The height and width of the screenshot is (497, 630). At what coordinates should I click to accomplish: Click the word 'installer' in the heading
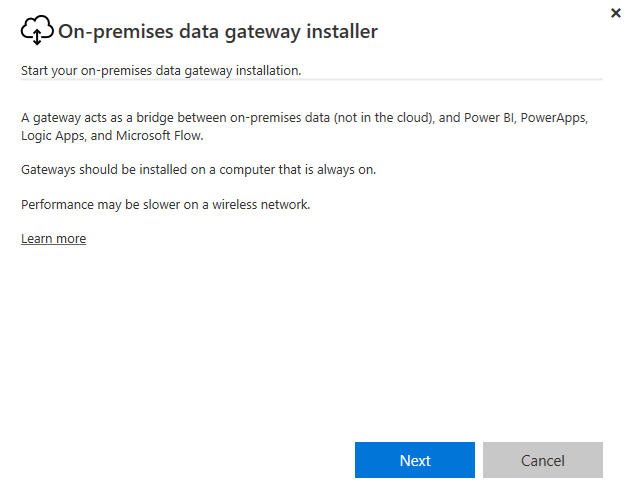[342, 31]
